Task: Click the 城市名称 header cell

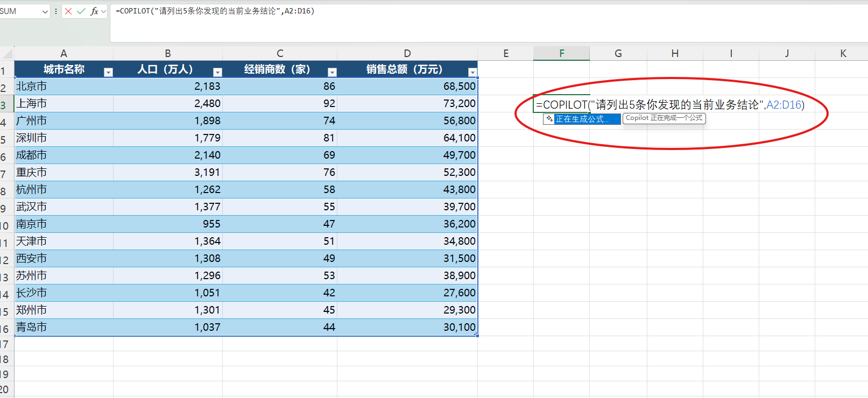Action: click(63, 69)
